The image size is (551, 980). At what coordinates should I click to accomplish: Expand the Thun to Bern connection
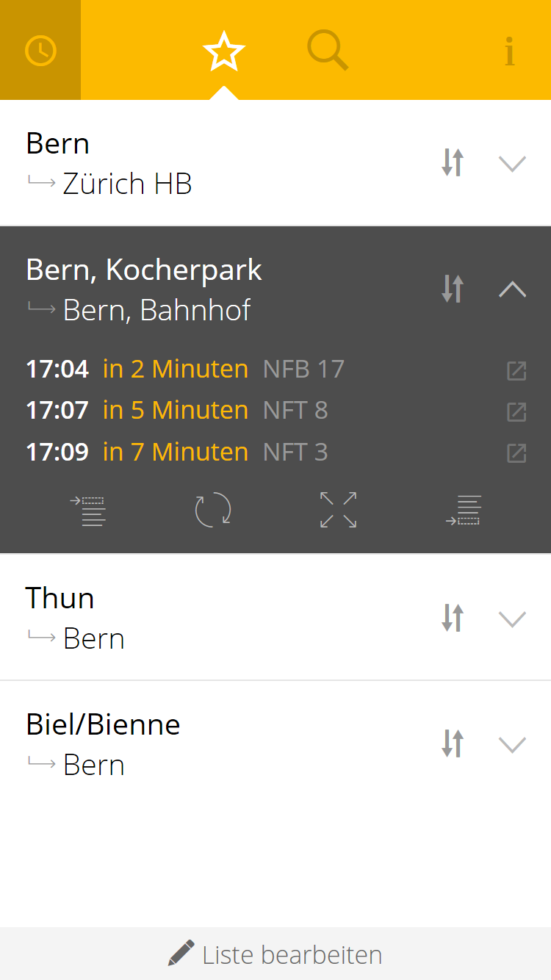[512, 619]
